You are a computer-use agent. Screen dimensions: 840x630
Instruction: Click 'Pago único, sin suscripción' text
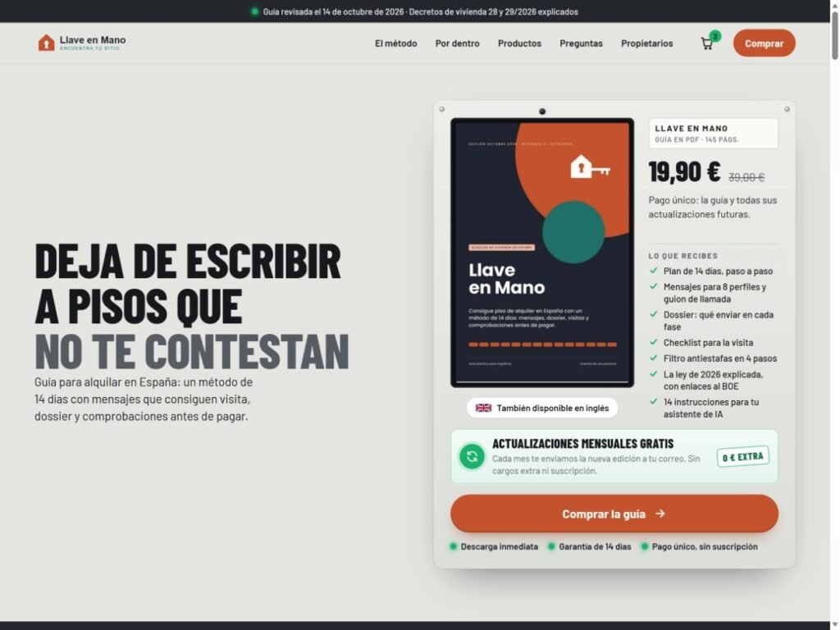pyautogui.click(x=705, y=546)
